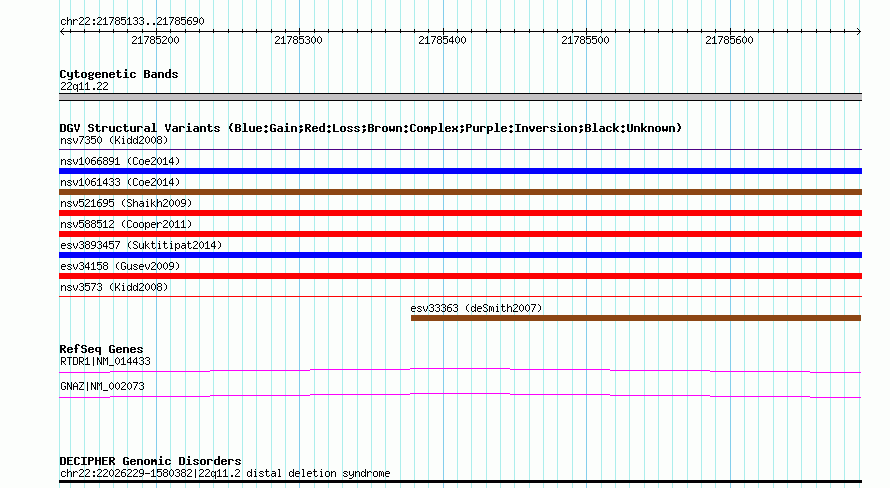Image resolution: width=890 pixels, height=488 pixels.
Task: Click the nsv588512 (Cooper2011) label
Action: click(x=126, y=224)
